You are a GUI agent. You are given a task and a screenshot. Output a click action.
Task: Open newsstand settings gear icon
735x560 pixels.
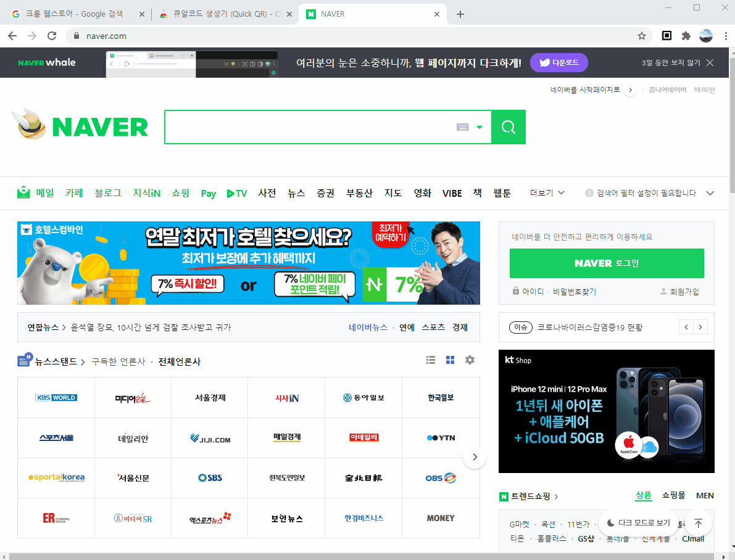point(470,360)
